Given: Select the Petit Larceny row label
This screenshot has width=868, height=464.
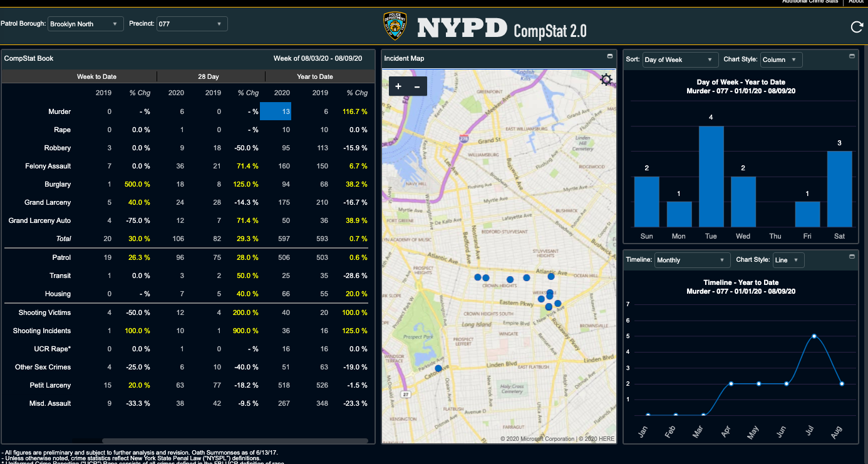Looking at the screenshot, I should (x=50, y=385).
